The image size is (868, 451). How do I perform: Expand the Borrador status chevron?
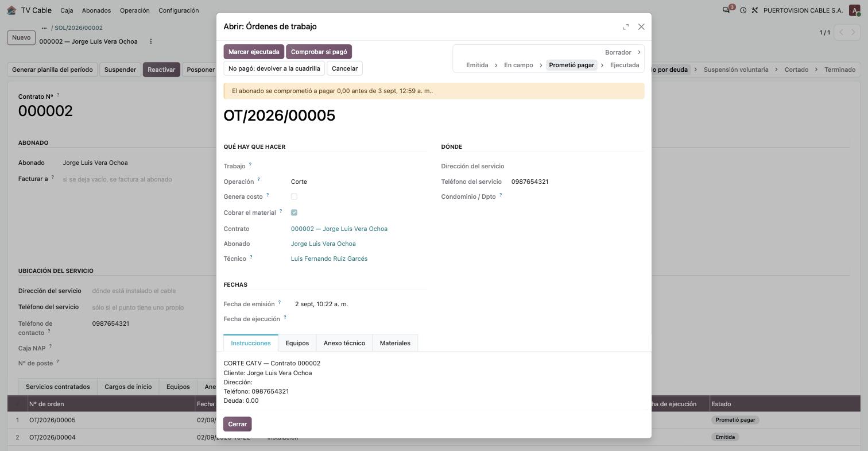[639, 52]
